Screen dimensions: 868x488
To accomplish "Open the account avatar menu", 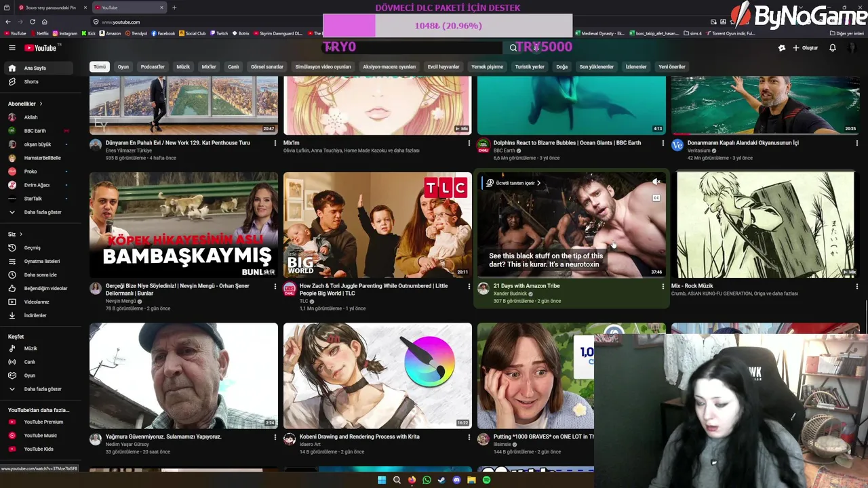I will [852, 47].
